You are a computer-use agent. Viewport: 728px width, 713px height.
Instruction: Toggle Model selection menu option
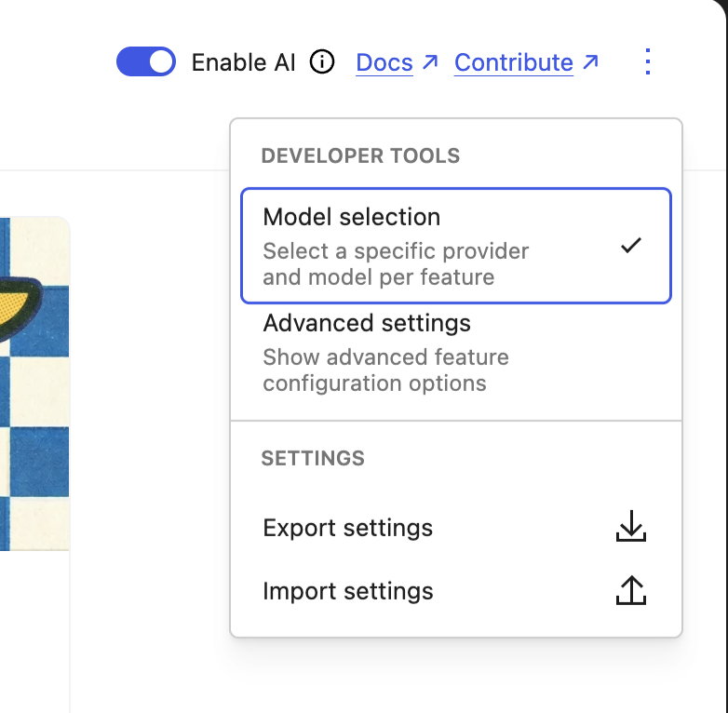click(456, 246)
